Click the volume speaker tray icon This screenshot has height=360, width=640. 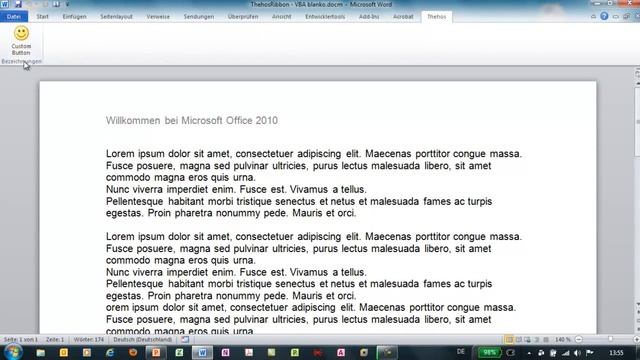coord(578,353)
